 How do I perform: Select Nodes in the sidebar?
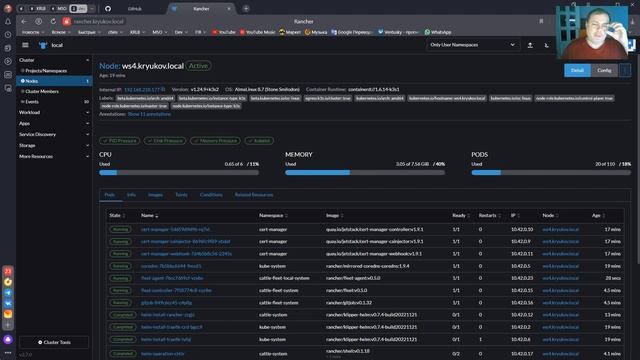tap(54, 81)
